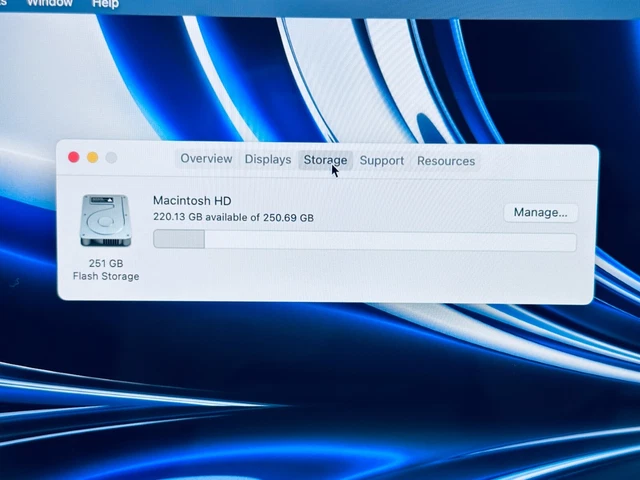Image resolution: width=640 pixels, height=480 pixels.
Task: Open the Resources tab
Action: [x=446, y=161]
